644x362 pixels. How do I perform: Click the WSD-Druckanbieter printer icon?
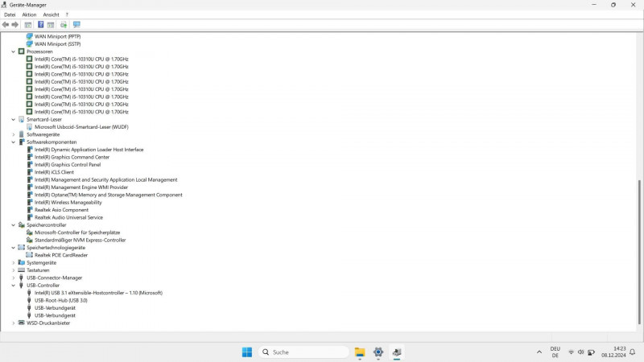pos(22,323)
